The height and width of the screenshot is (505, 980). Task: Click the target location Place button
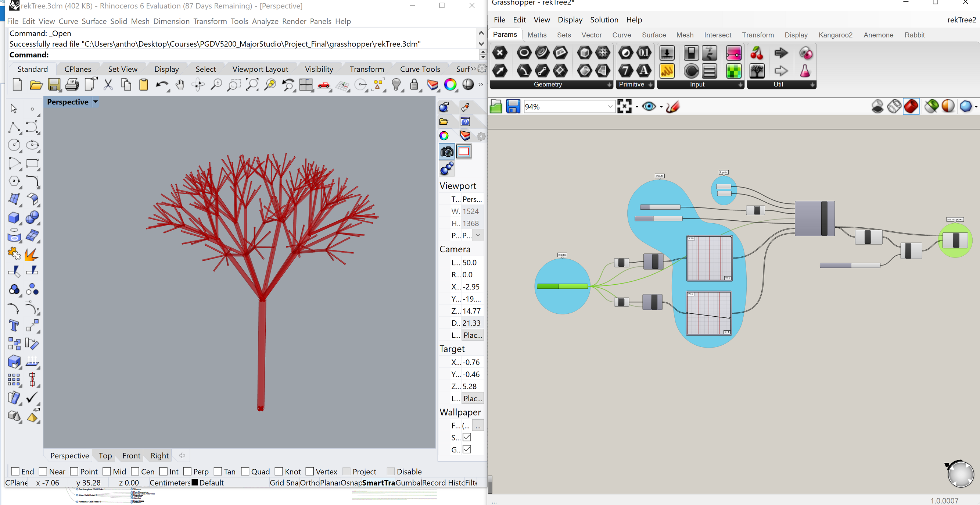click(x=473, y=398)
